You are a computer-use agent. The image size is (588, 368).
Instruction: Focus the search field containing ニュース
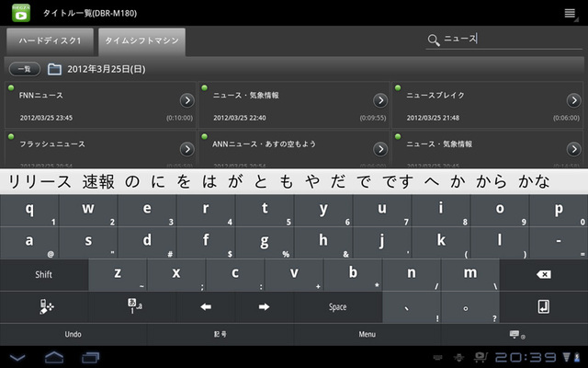[x=505, y=40]
